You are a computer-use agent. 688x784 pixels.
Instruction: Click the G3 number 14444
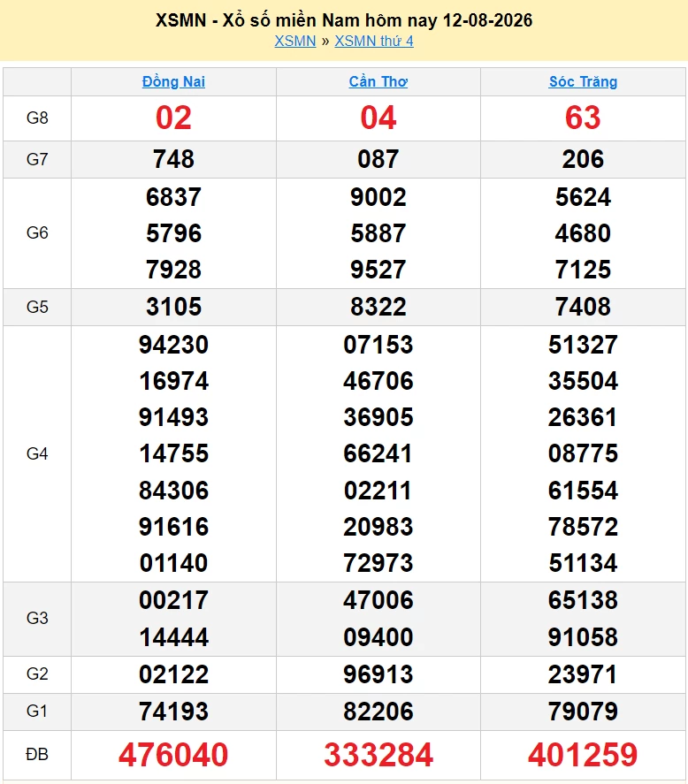coord(173,637)
